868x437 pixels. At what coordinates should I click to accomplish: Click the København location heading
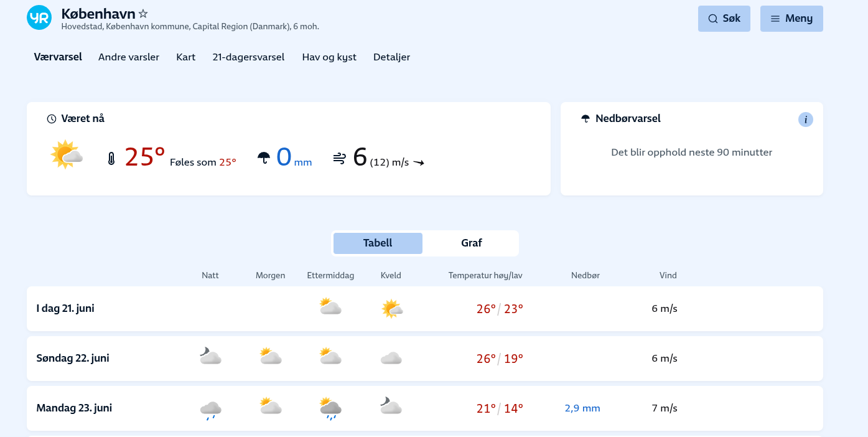tap(98, 14)
